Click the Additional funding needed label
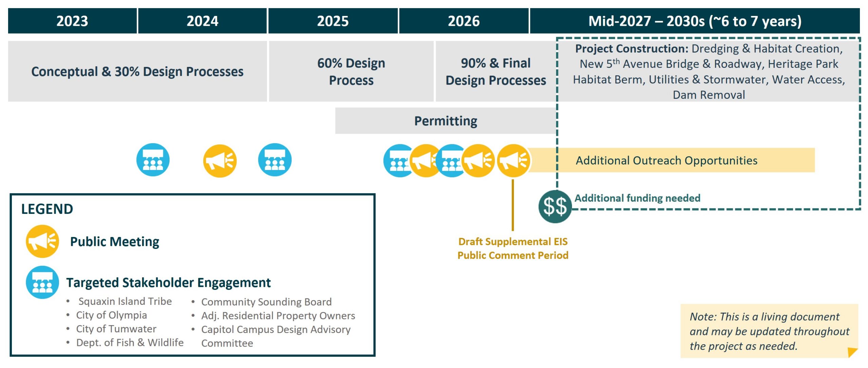The height and width of the screenshot is (368, 868). [x=637, y=198]
